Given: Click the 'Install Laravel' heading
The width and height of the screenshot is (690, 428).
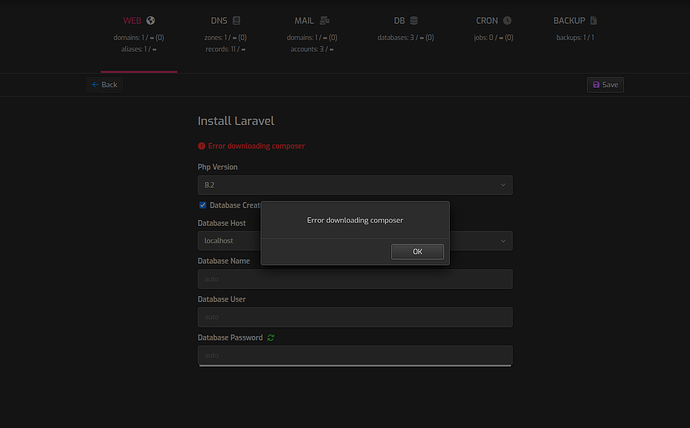Looking at the screenshot, I should tap(236, 121).
